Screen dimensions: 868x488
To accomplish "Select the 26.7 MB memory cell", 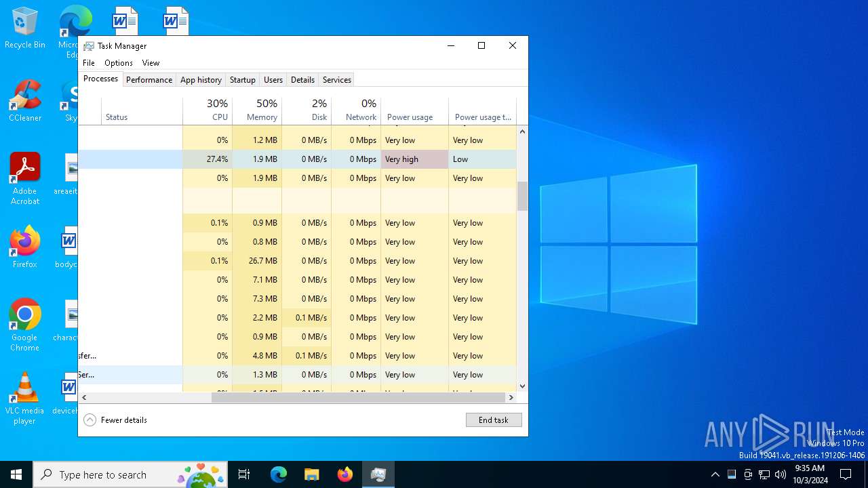I will coord(257,261).
